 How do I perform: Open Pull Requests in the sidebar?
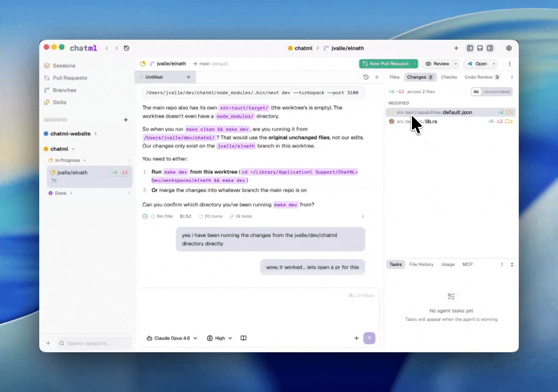point(69,78)
